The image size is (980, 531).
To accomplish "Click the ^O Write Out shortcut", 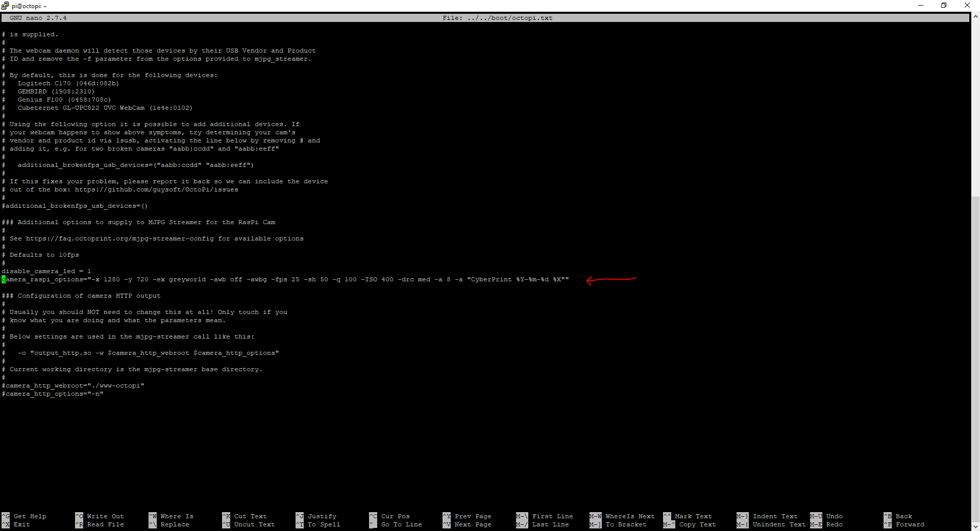I will point(100,516).
